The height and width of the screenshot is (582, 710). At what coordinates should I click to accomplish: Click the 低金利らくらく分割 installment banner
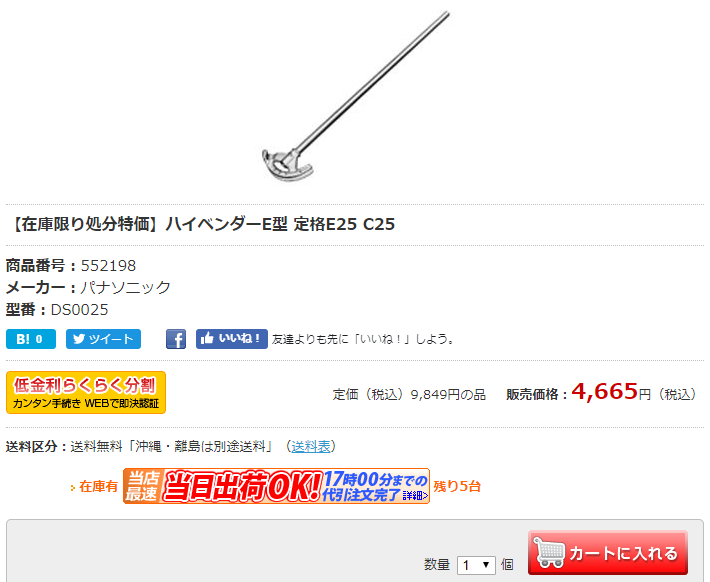click(86, 392)
